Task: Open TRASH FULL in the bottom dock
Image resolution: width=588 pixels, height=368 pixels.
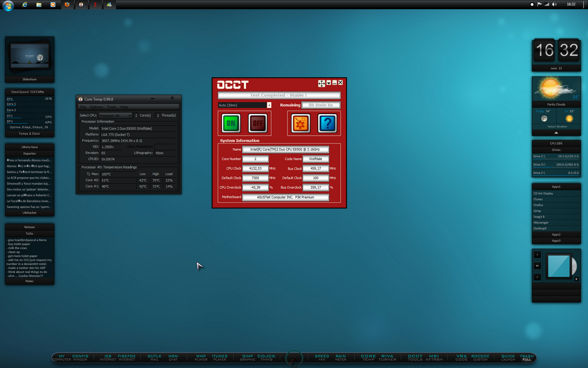Action: point(527,358)
